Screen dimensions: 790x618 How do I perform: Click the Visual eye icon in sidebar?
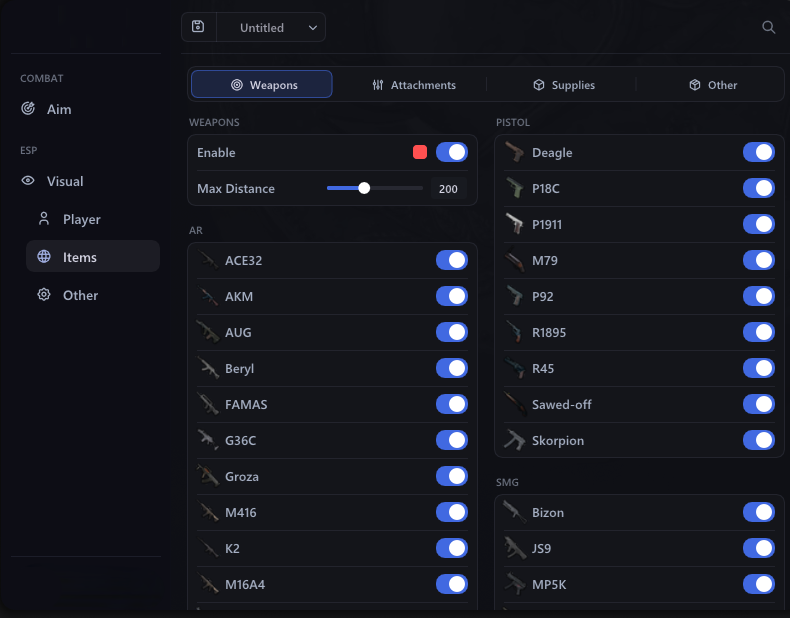tap(28, 180)
